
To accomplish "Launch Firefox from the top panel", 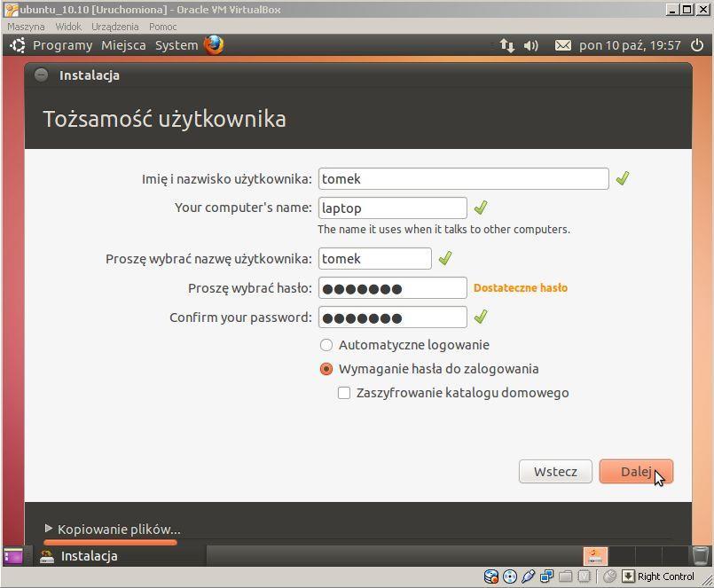I will [x=214, y=45].
